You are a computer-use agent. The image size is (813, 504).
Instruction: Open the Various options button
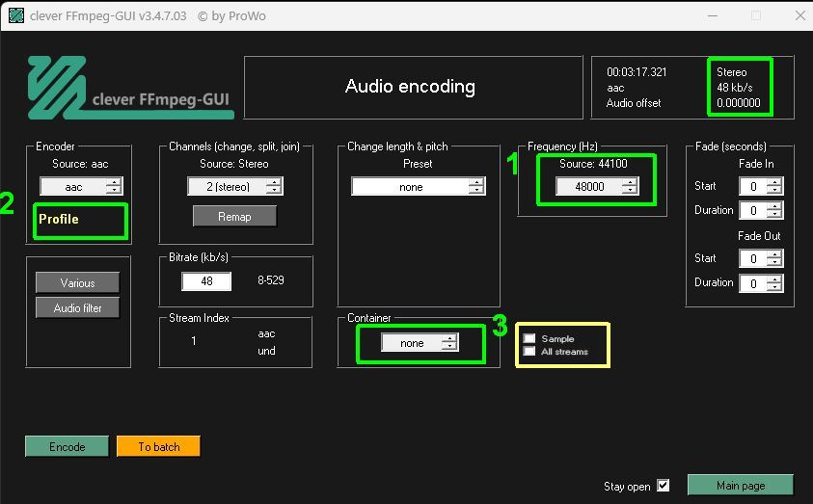[77, 282]
